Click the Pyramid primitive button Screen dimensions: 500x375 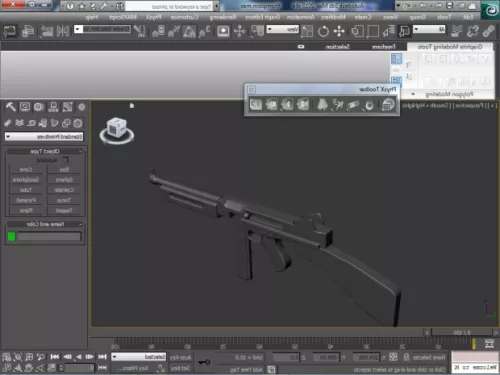point(26,200)
